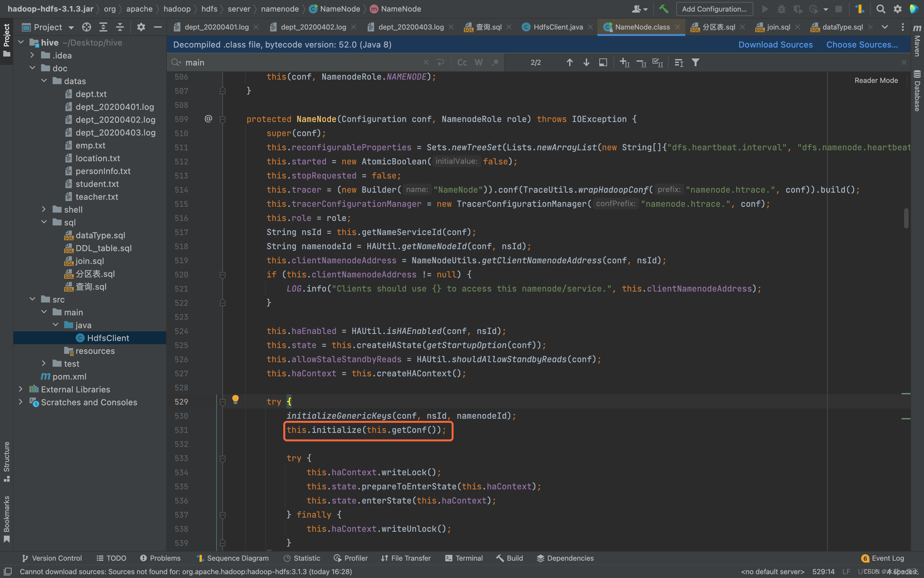Toggle multiline search newline icon
The image size is (924, 578).
click(x=440, y=62)
